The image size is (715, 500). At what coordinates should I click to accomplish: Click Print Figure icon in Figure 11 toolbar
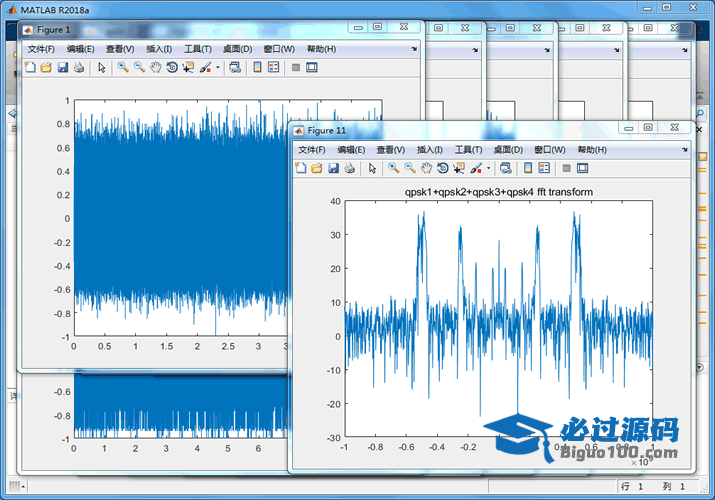coord(349,168)
